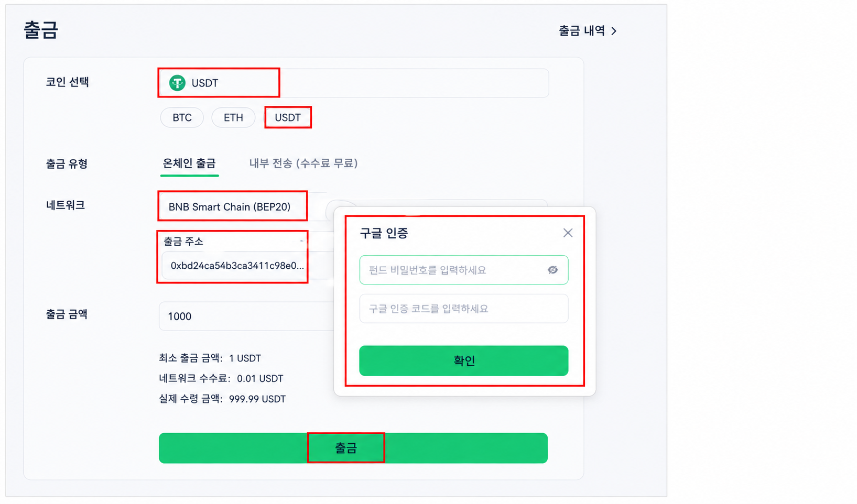The height and width of the screenshot is (504, 857).
Task: Open the 출금 내역 link
Action: click(582, 31)
